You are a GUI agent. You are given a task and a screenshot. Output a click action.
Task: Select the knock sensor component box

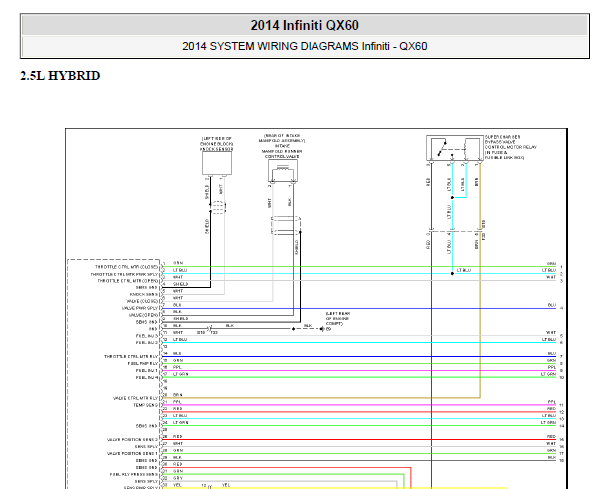217,163
